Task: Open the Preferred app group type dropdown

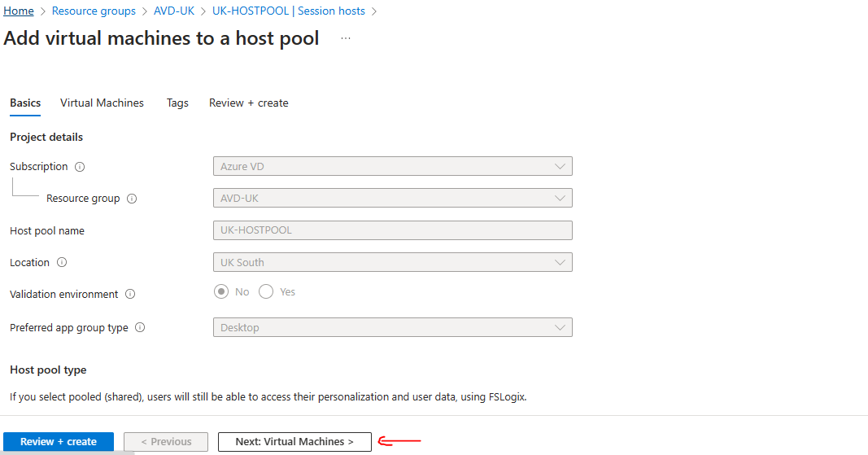Action: tap(392, 327)
